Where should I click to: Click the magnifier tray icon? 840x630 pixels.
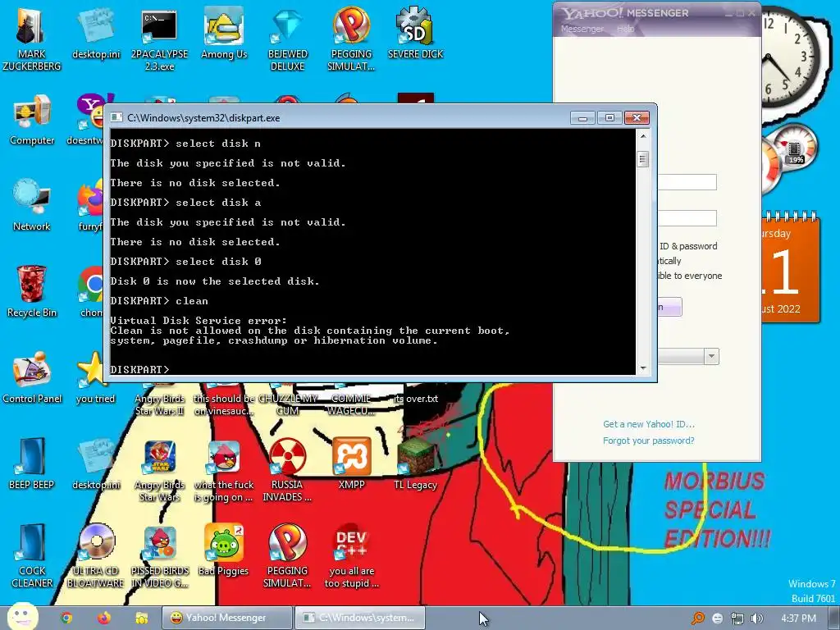click(x=697, y=619)
